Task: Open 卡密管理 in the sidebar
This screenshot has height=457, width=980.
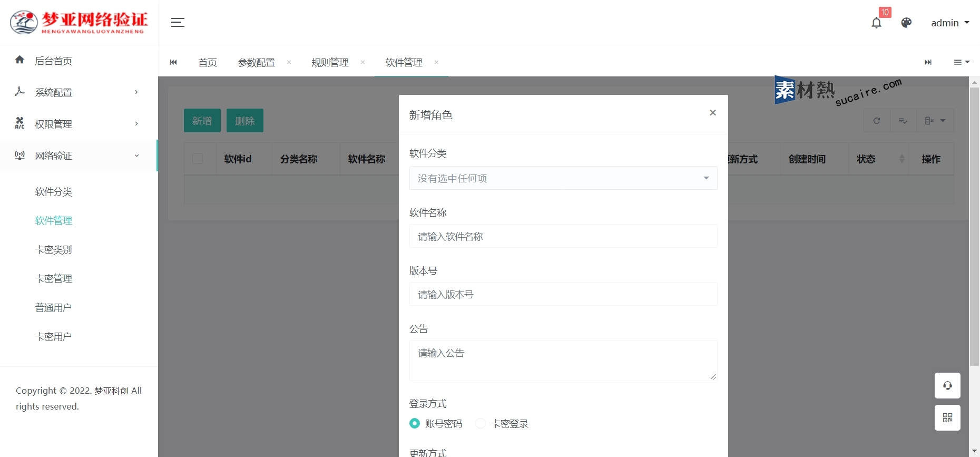Action: [53, 278]
